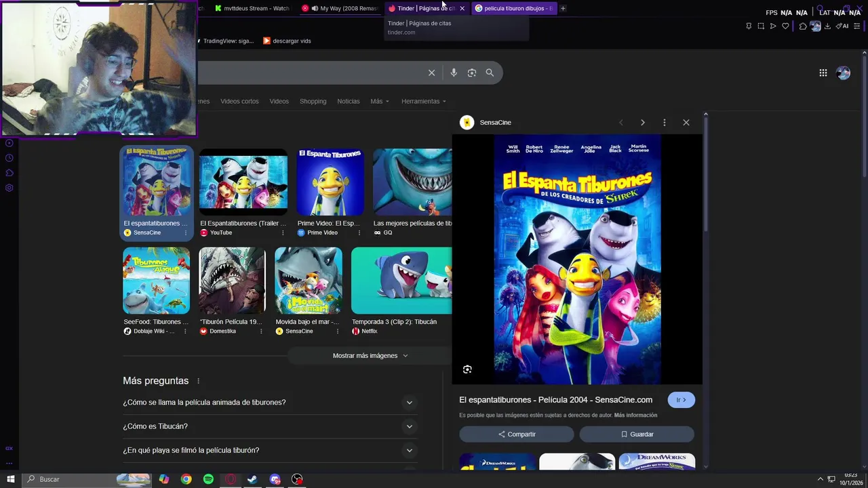Open SeeFood Tiburones al Ataque thumbnail
Screen dimensions: 868x488
click(x=156, y=281)
